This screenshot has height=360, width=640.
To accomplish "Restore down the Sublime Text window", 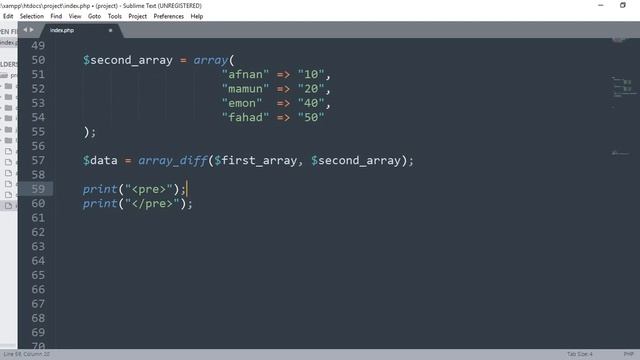I will point(622,5).
